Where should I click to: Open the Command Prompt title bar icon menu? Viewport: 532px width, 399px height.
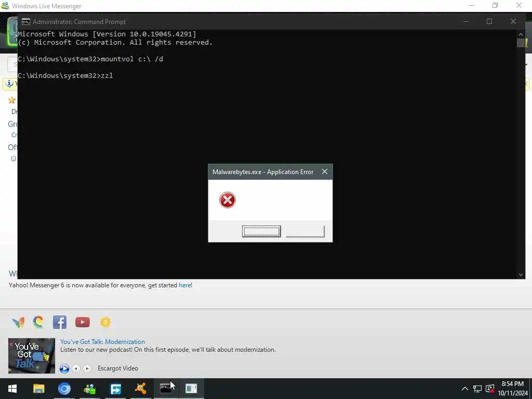[x=26, y=22]
